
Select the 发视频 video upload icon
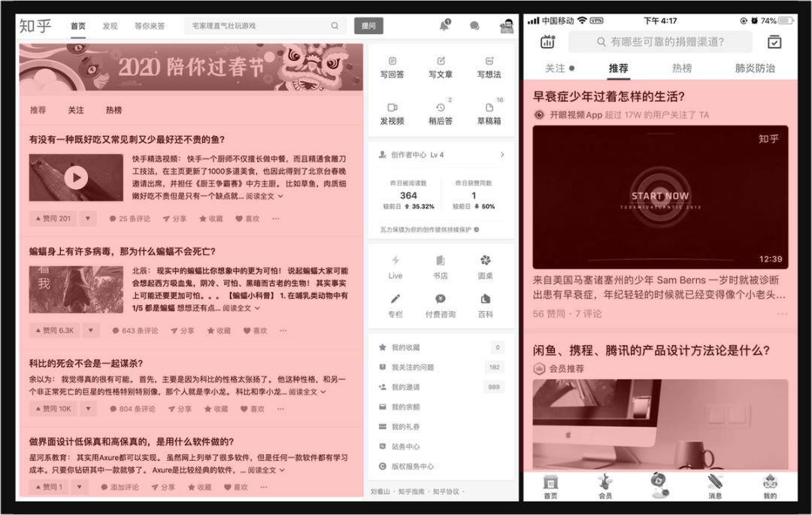click(392, 108)
